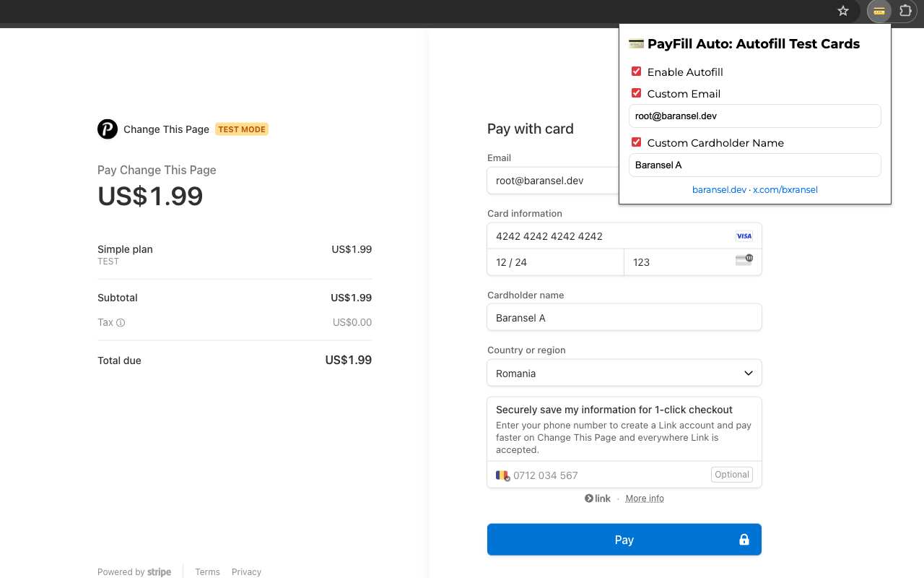
Task: Click the Optional tag in phone field
Action: point(732,475)
